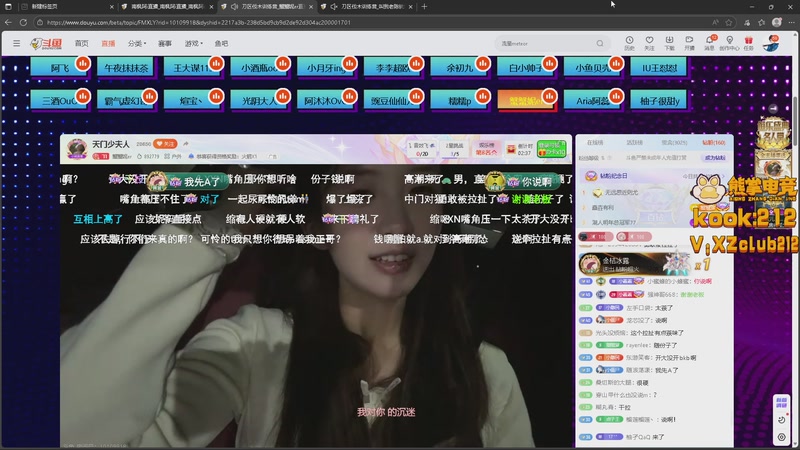Screen dimensions: 800x450
Task: Go to 赛事 in navigation
Action: [x=165, y=43]
